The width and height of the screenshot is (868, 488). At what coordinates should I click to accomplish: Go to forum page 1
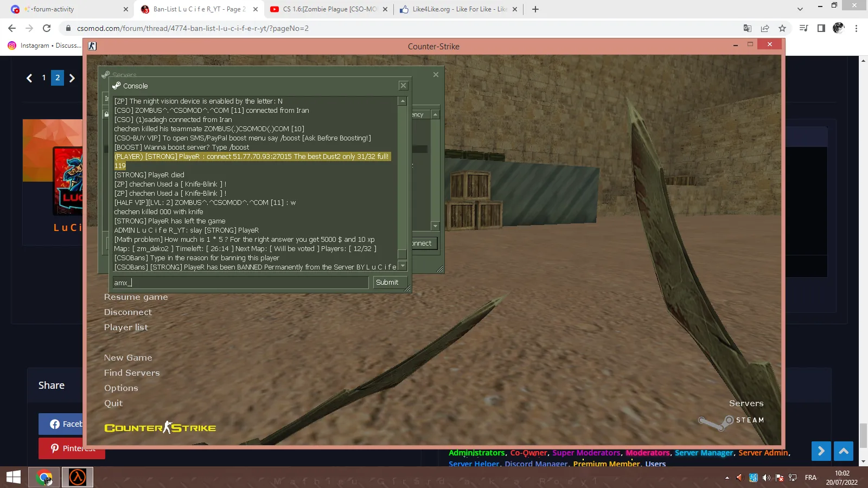coord(44,78)
